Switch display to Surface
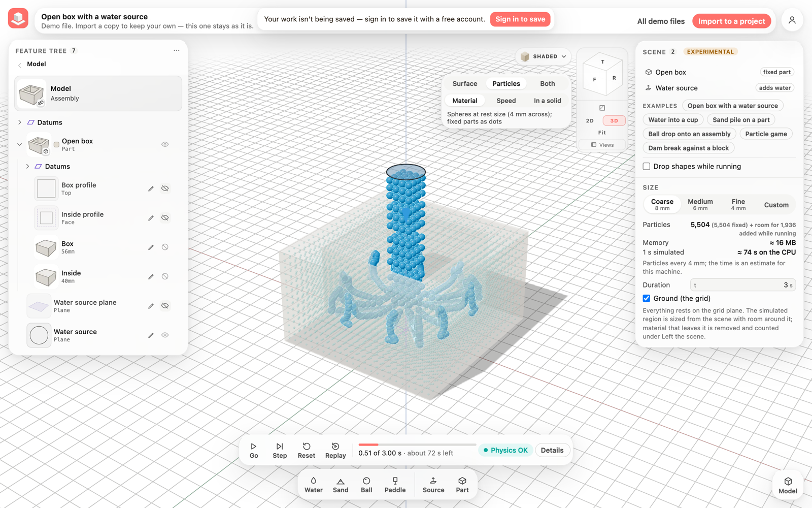Screen dimensions: 812x508 465,84
